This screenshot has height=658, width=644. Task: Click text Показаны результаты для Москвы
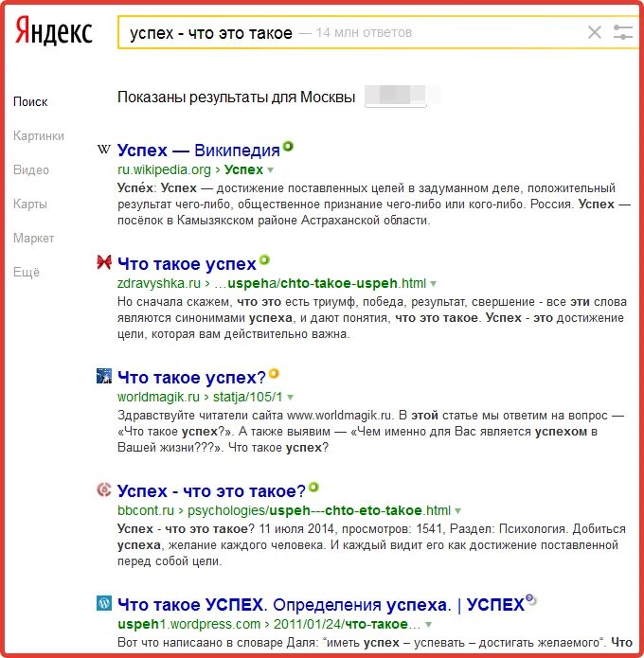point(237,98)
